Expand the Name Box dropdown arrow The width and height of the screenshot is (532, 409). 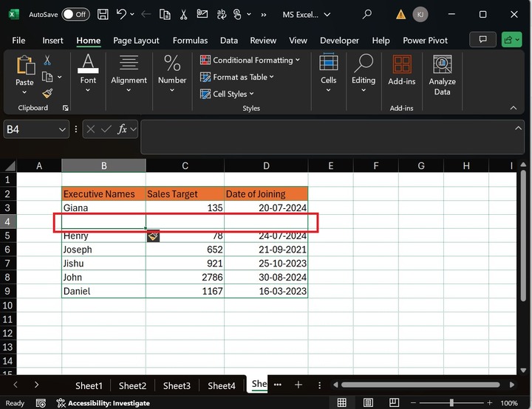pyautogui.click(x=62, y=129)
